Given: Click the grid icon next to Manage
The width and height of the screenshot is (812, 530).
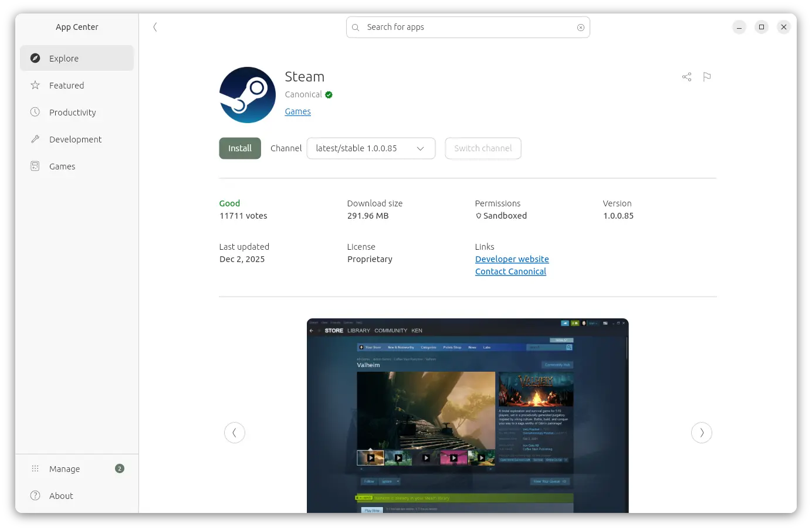Looking at the screenshot, I should click(x=35, y=468).
